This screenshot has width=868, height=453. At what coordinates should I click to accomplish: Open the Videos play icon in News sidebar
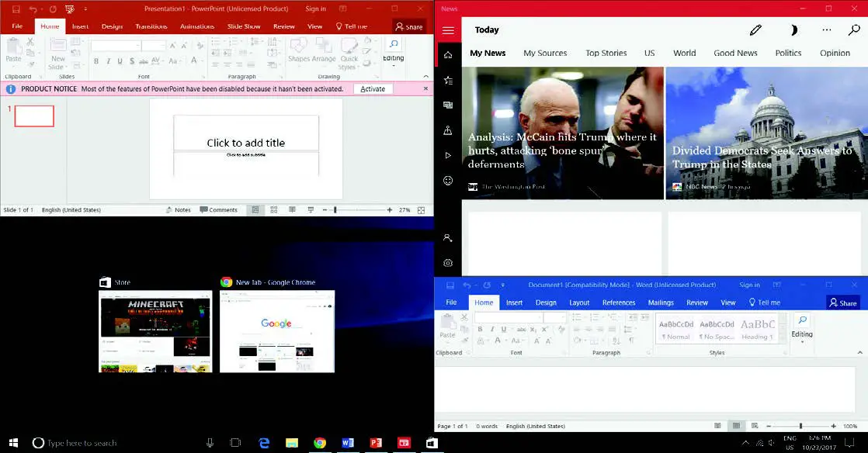[448, 155]
